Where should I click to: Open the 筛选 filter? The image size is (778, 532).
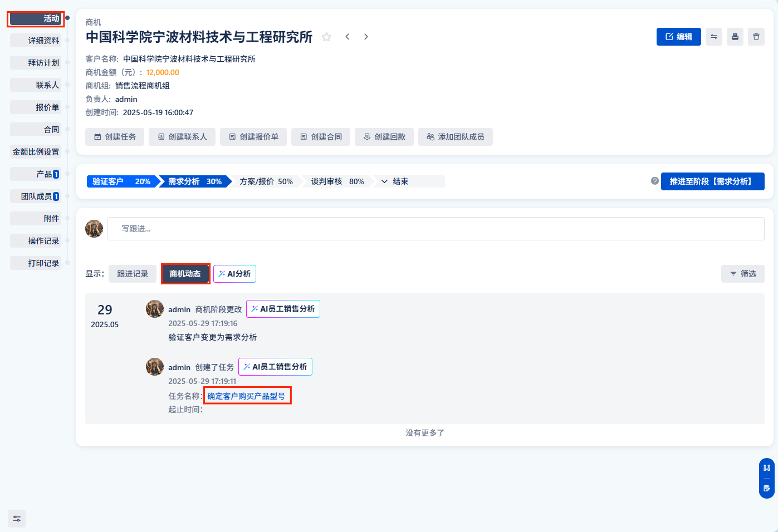click(x=743, y=274)
